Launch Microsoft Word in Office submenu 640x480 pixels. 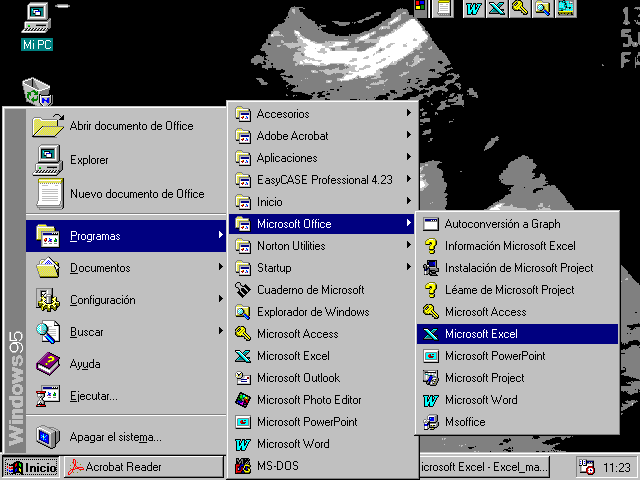coord(518,400)
